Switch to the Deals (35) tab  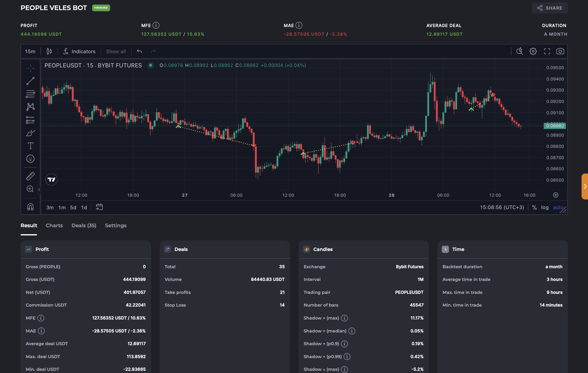84,225
